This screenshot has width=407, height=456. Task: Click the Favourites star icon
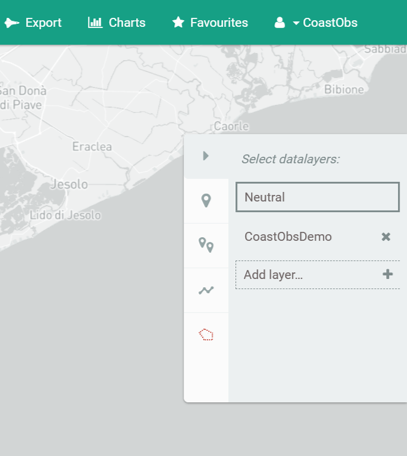click(x=178, y=23)
